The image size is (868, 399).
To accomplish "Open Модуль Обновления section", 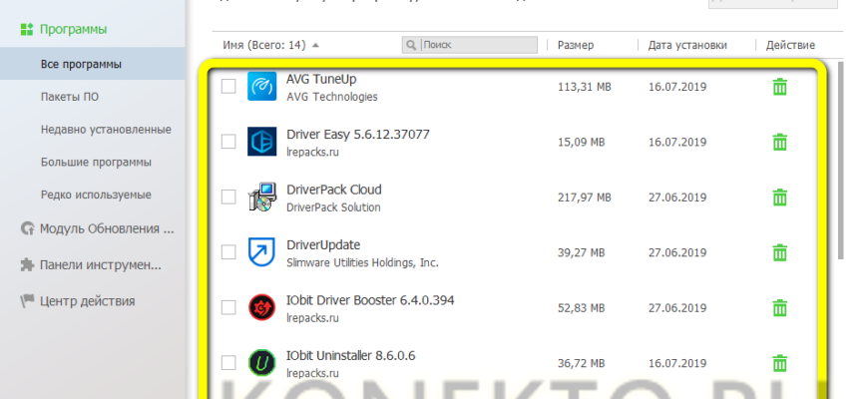I will pyautogui.click(x=98, y=228).
